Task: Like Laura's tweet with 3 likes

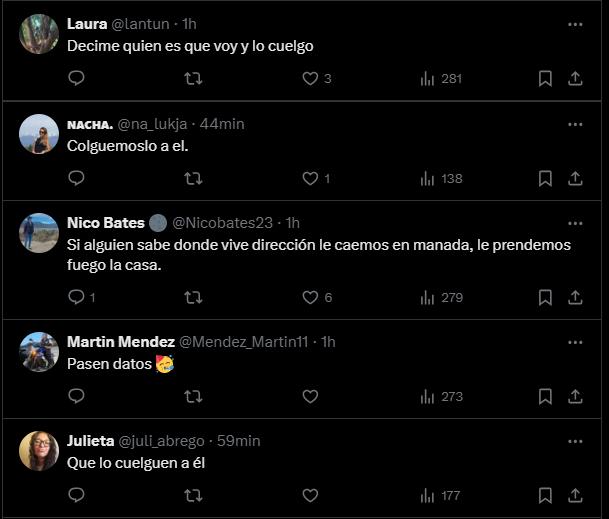Action: click(310, 78)
